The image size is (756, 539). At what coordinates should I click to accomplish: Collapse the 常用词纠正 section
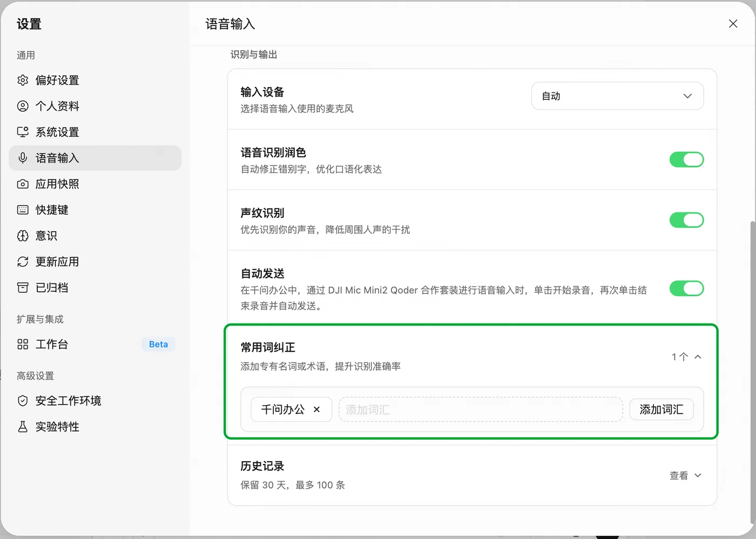pyautogui.click(x=686, y=357)
